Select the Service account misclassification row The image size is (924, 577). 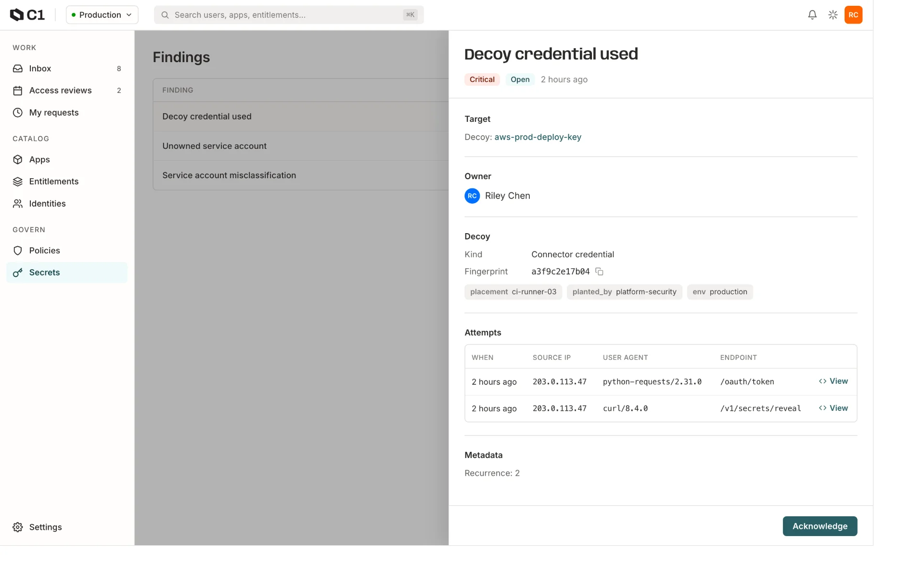click(x=301, y=175)
